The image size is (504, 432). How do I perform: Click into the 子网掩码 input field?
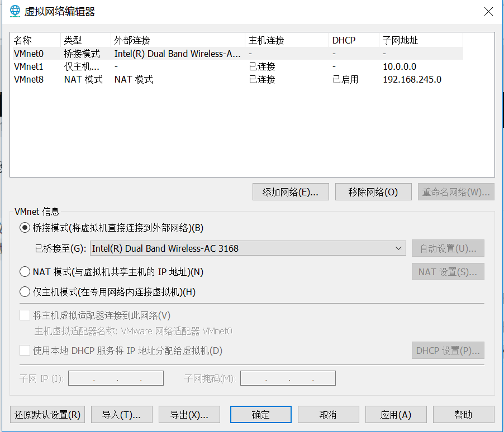coord(288,378)
